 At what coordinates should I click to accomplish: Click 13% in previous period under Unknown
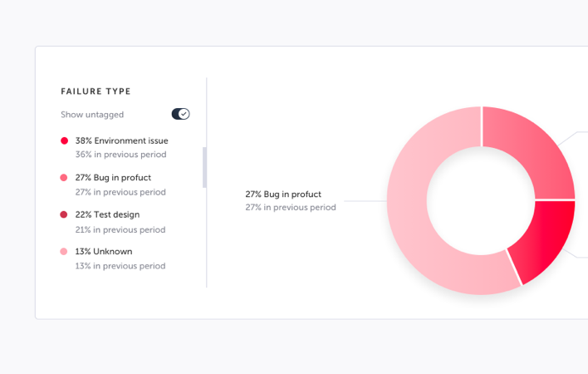coord(120,266)
